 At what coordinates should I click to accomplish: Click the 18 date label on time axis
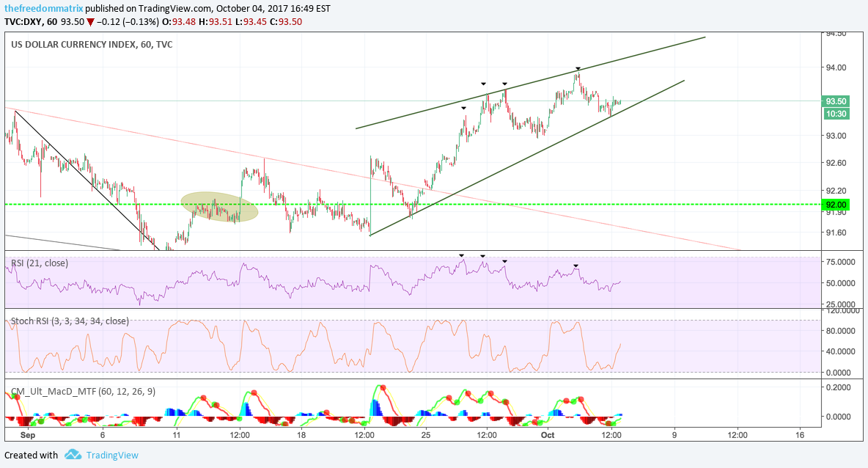301,435
